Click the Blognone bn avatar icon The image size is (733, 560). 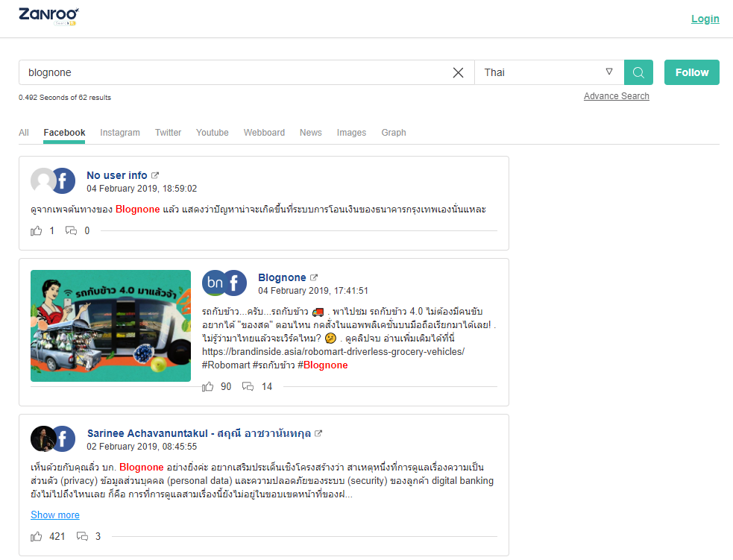(x=214, y=283)
